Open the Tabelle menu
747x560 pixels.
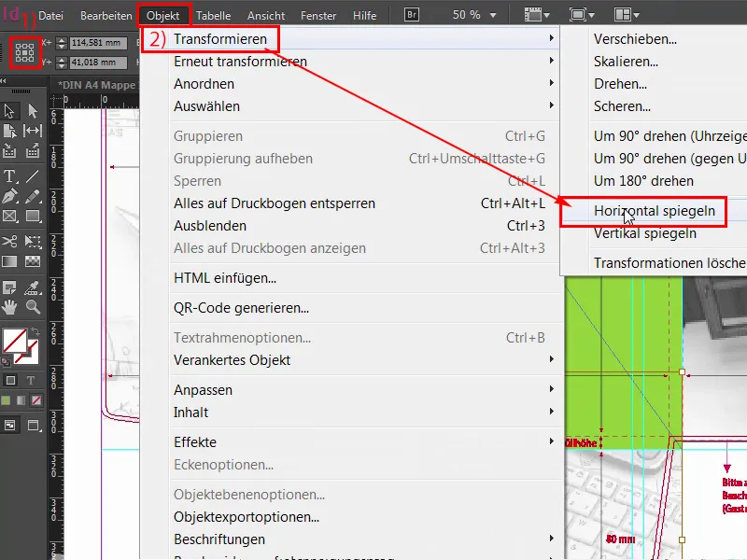(214, 16)
